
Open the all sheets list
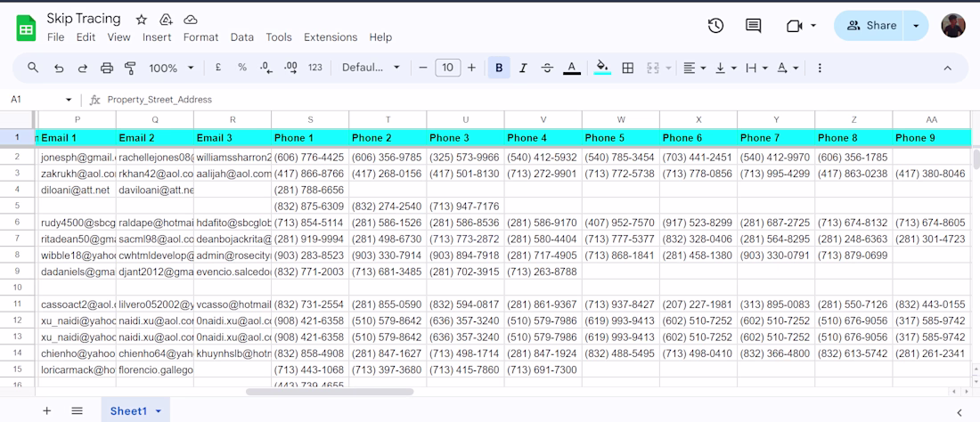[77, 410]
